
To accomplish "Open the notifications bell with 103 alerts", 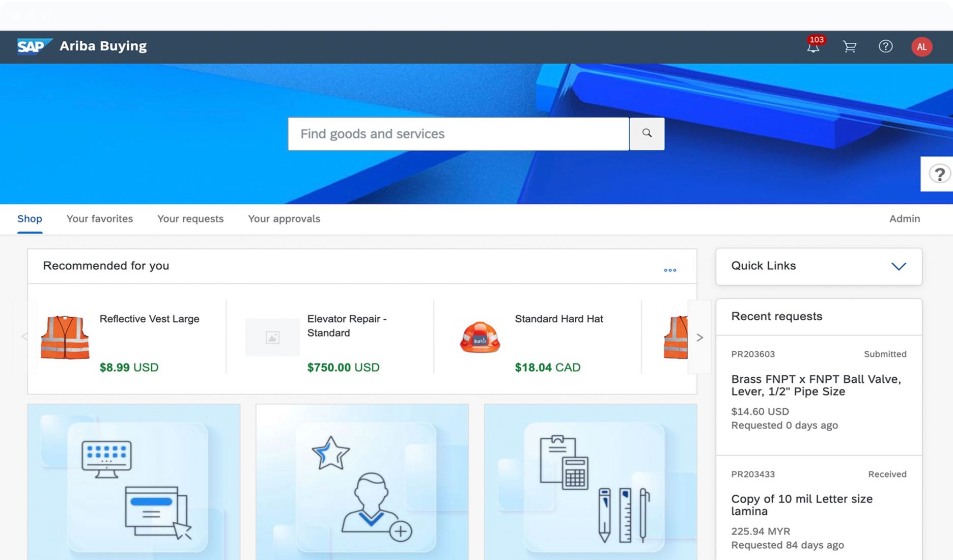I will coord(813,47).
